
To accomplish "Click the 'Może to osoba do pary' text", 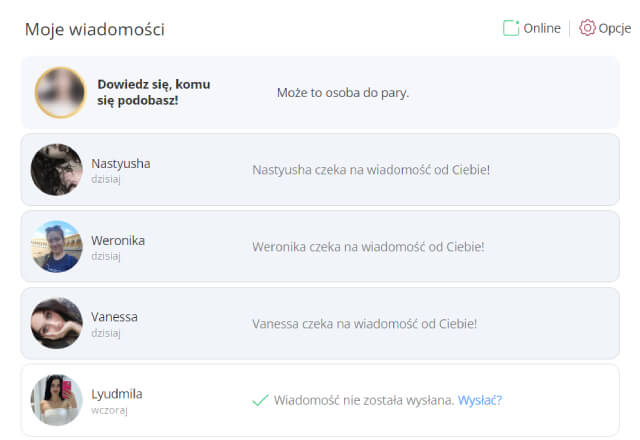I will click(x=343, y=93).
